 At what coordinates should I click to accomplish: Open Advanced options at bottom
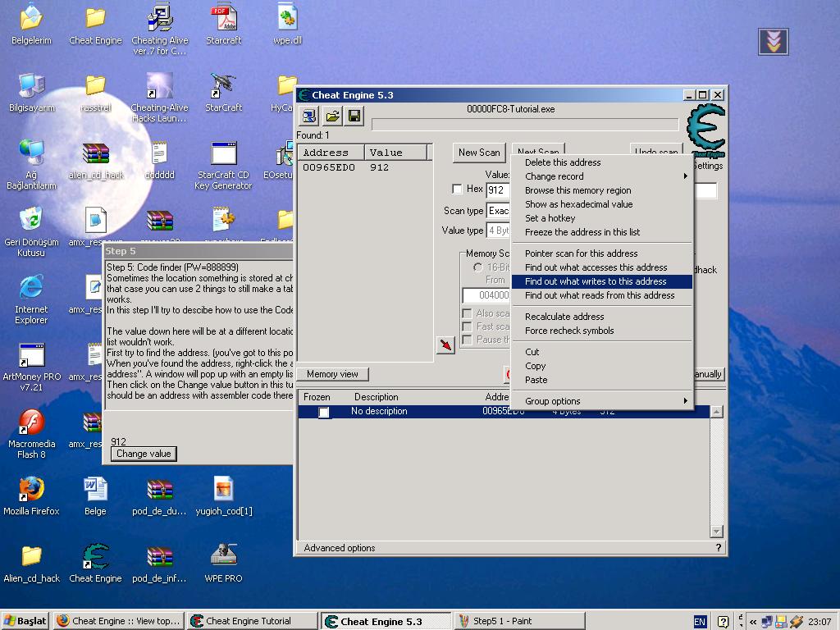(x=339, y=547)
